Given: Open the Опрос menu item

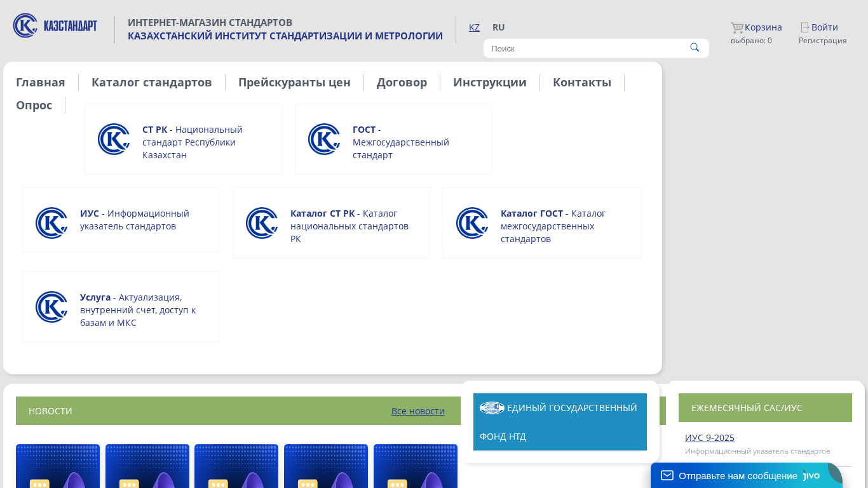Looking at the screenshot, I should (x=34, y=105).
